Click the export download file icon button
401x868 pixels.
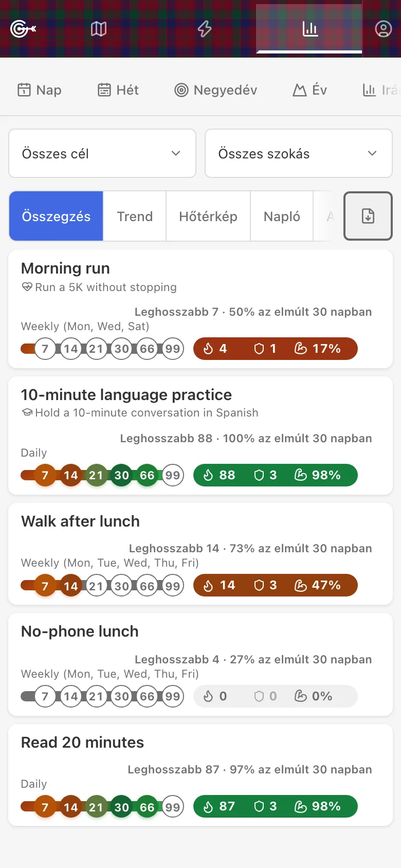[x=368, y=216]
